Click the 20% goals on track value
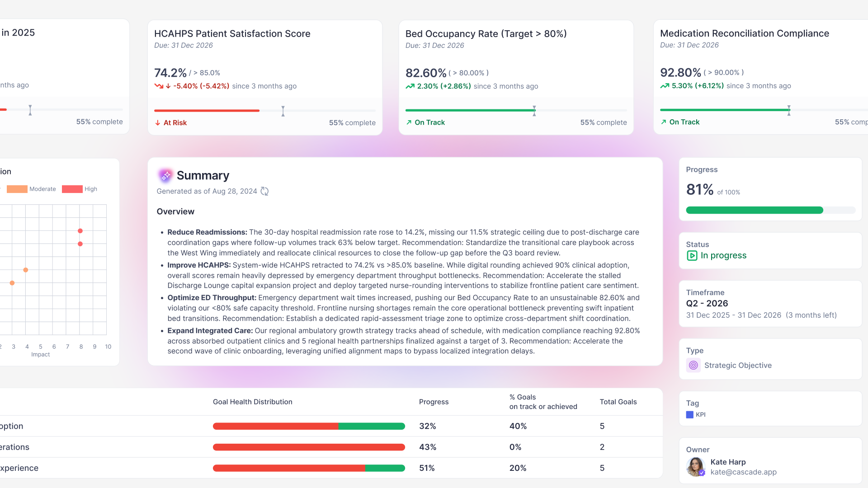The image size is (868, 488). pos(518,469)
